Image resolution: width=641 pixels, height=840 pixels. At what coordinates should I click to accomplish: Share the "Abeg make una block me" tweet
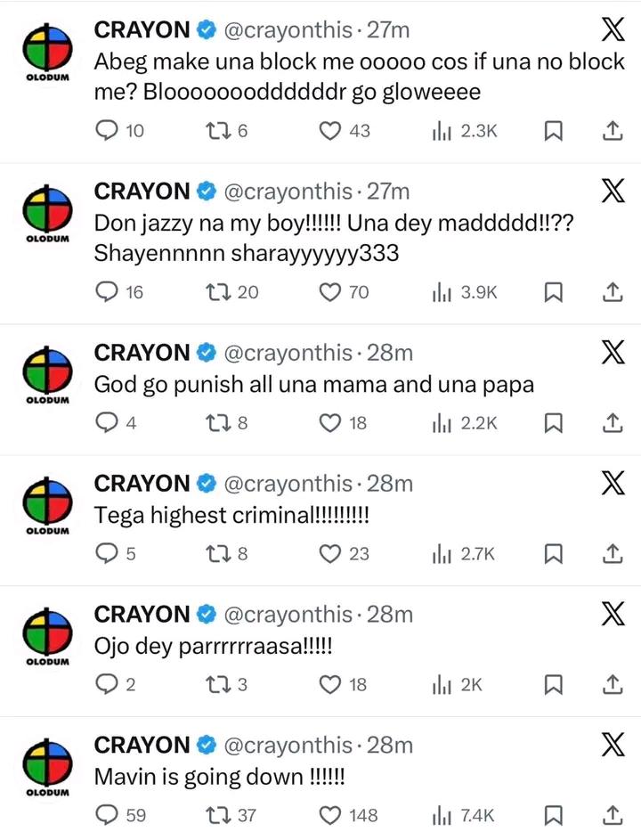pos(612,132)
